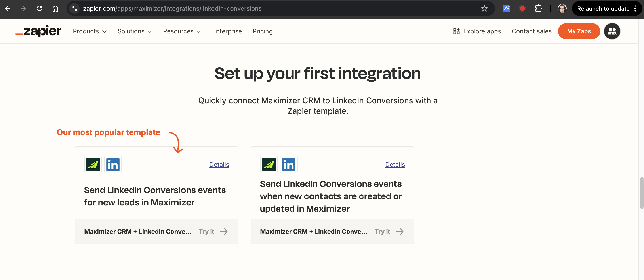This screenshot has height=280, width=644.
Task: Click arrow icon in new leads card
Action: (224, 232)
